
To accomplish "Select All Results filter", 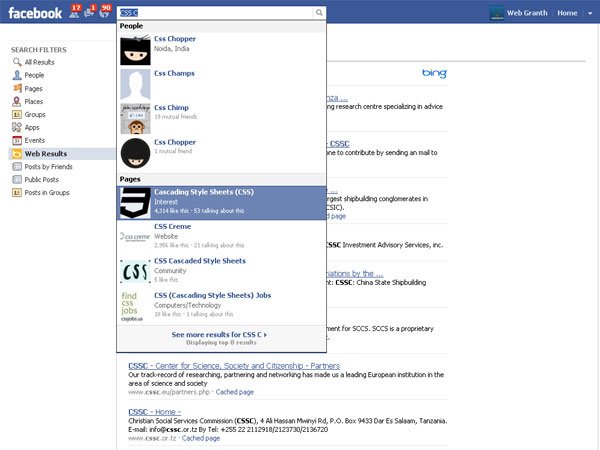I will click(39, 62).
